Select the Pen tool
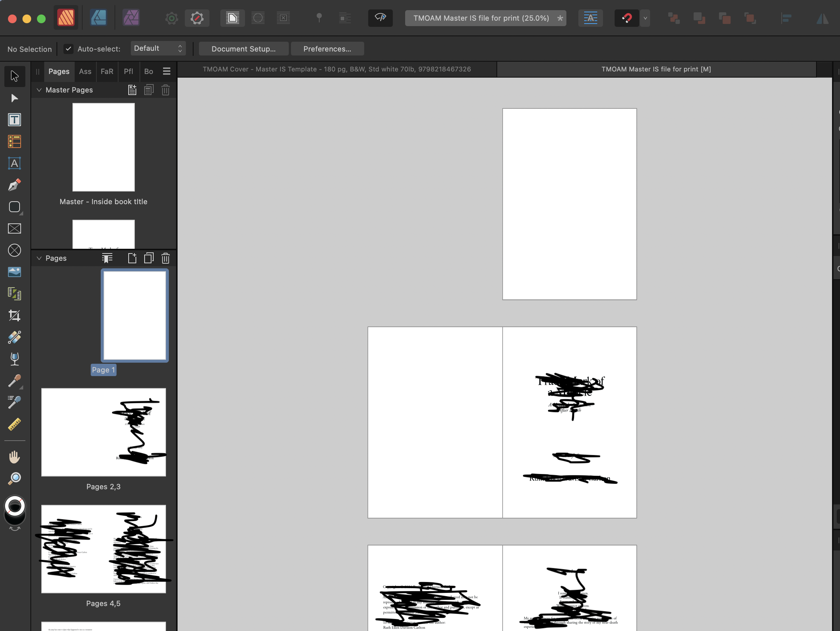Screen dimensions: 840x631 click(14, 185)
